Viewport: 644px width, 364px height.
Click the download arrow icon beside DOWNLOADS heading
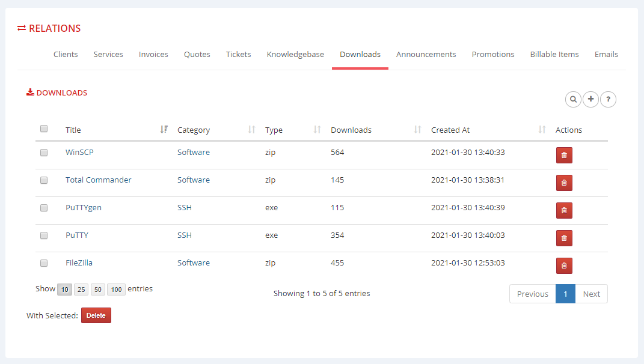(x=29, y=92)
